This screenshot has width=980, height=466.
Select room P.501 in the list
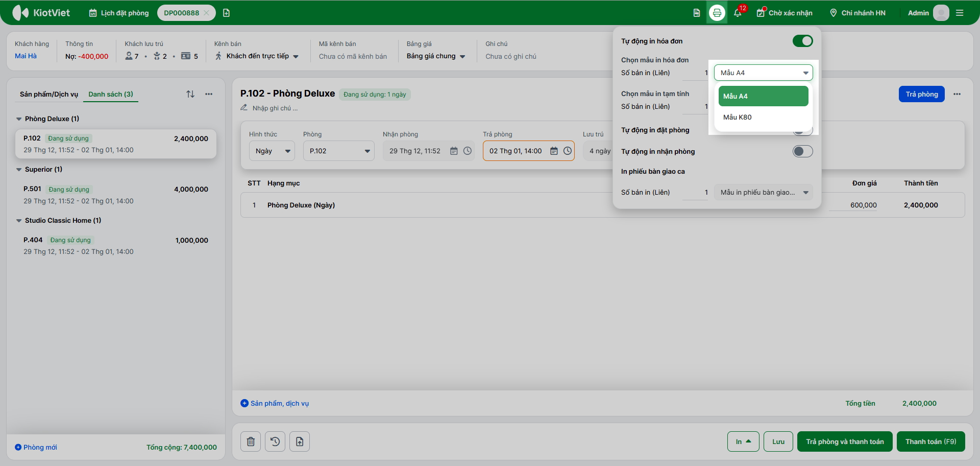(x=116, y=195)
